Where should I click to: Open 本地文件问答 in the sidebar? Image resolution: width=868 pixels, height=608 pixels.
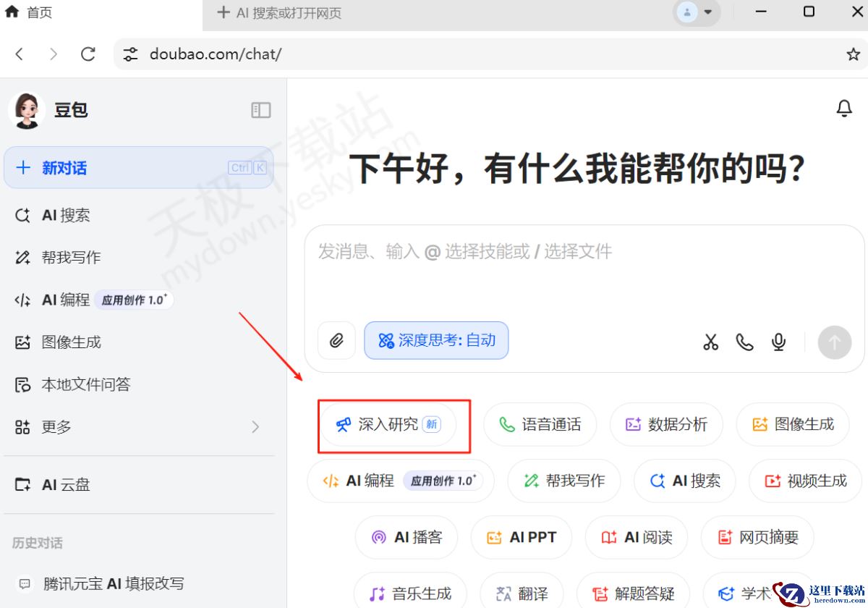[139, 384]
